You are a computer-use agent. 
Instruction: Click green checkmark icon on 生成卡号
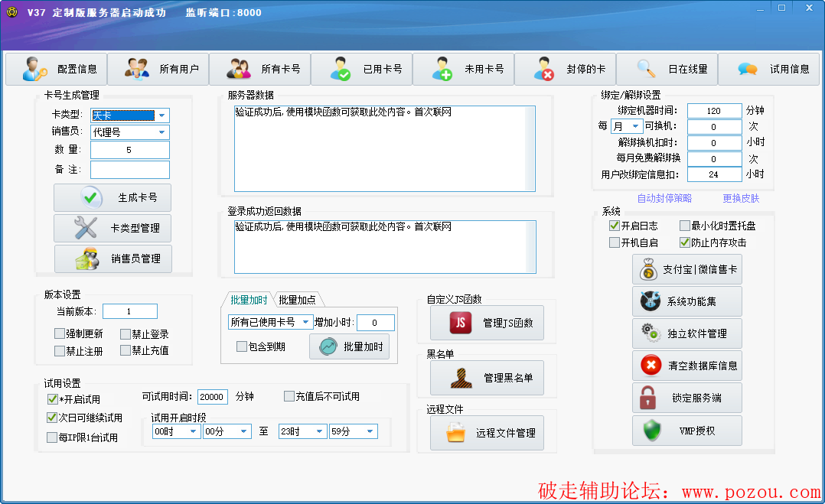(x=90, y=197)
